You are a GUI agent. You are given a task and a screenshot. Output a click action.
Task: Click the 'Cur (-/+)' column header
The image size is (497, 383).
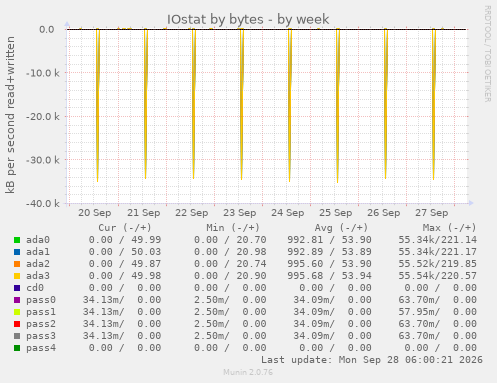[125, 228]
